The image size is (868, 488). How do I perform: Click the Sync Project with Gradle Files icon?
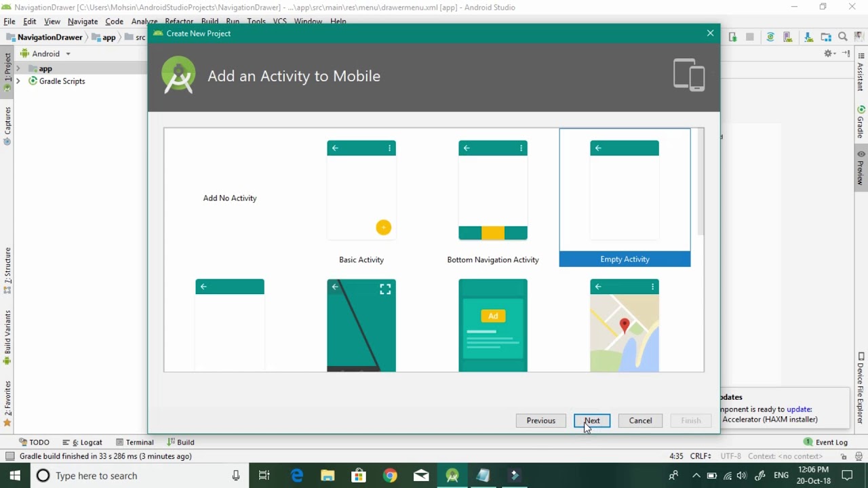click(x=770, y=37)
